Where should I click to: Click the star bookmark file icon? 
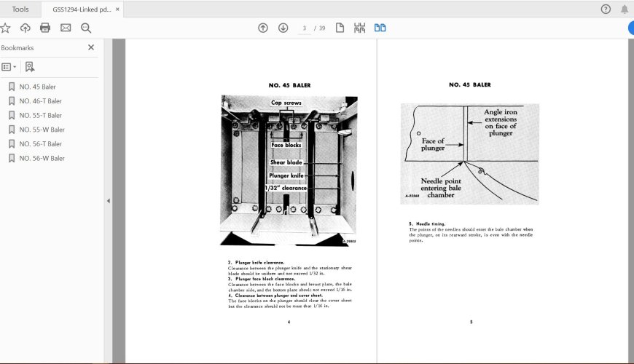pos(5,28)
